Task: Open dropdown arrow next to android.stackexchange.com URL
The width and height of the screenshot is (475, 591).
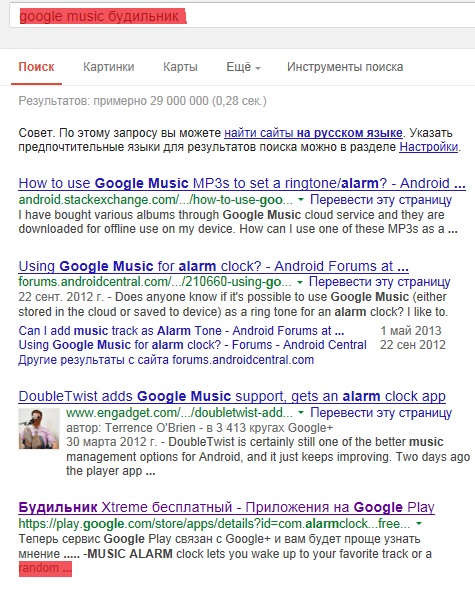Action: (300, 200)
